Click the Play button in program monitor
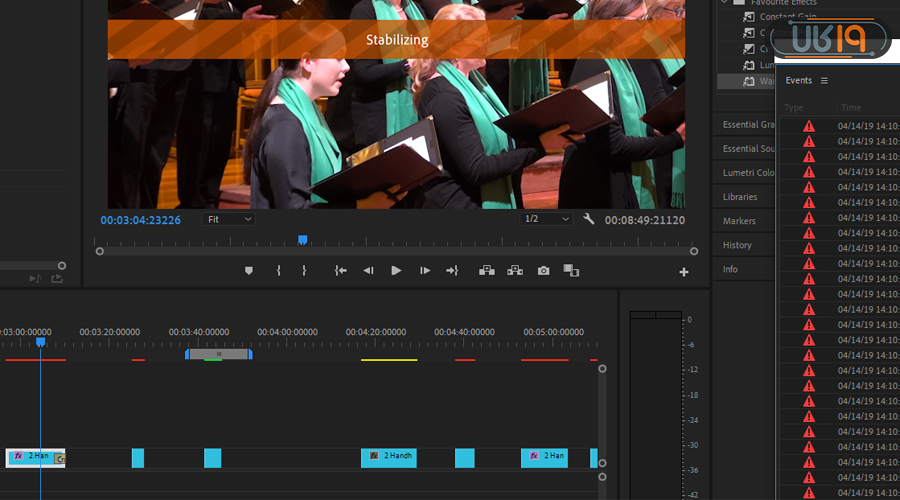The height and width of the screenshot is (500, 900). pos(396,271)
